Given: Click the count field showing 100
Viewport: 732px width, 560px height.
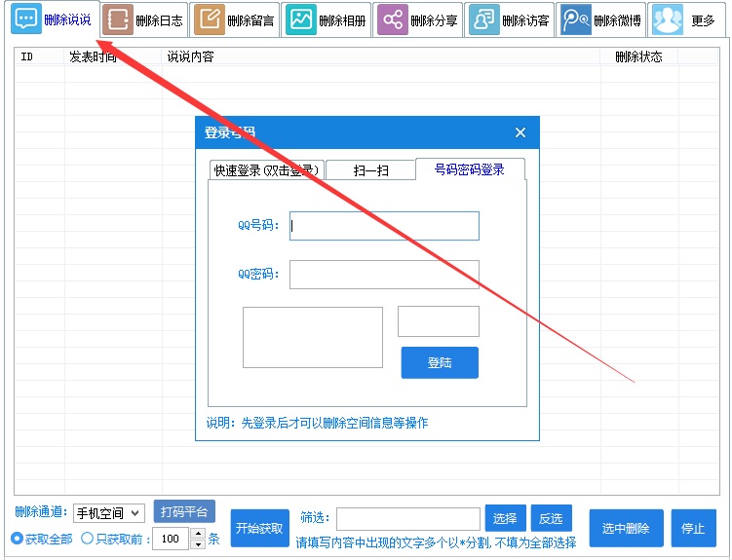Looking at the screenshot, I should [x=171, y=539].
